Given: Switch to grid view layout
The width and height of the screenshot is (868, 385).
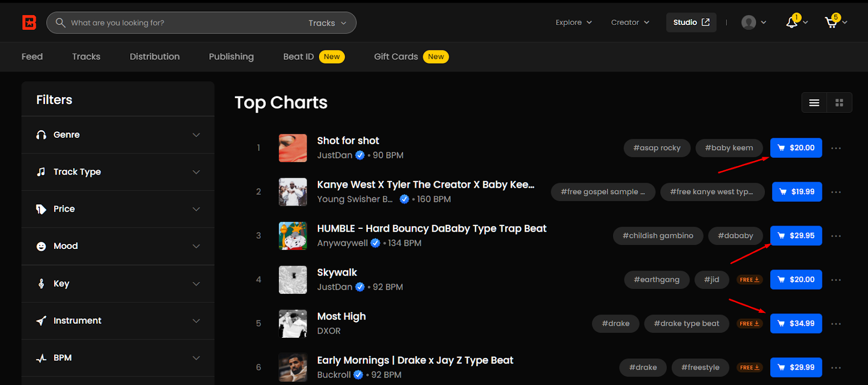Looking at the screenshot, I should 839,102.
